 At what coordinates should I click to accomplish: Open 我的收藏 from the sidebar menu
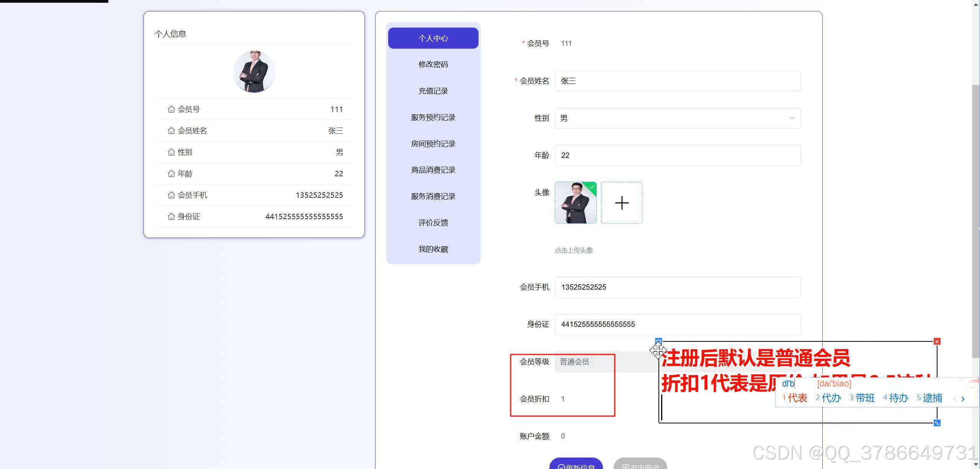click(433, 249)
